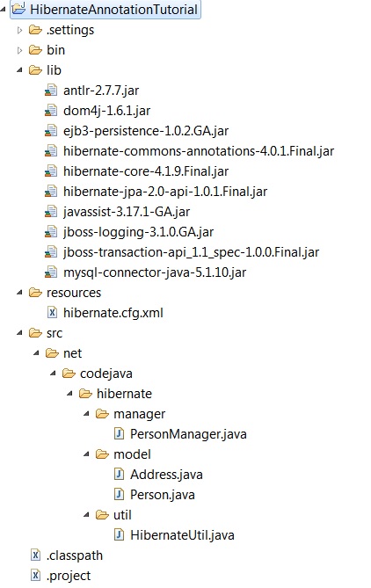Click the Java file icon beside Address.java
Screen dimensions: 371x588
coord(119,475)
